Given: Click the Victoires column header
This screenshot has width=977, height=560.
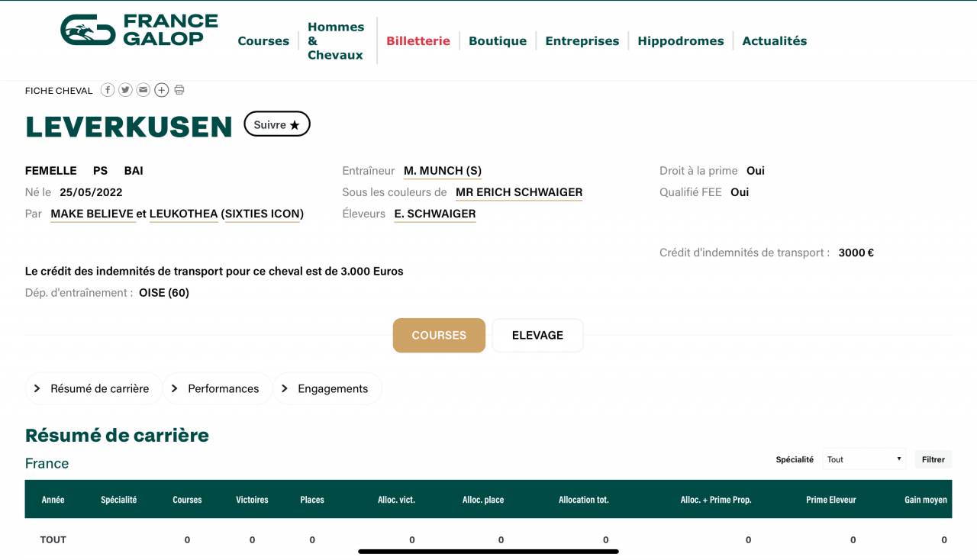Looking at the screenshot, I should (x=252, y=500).
